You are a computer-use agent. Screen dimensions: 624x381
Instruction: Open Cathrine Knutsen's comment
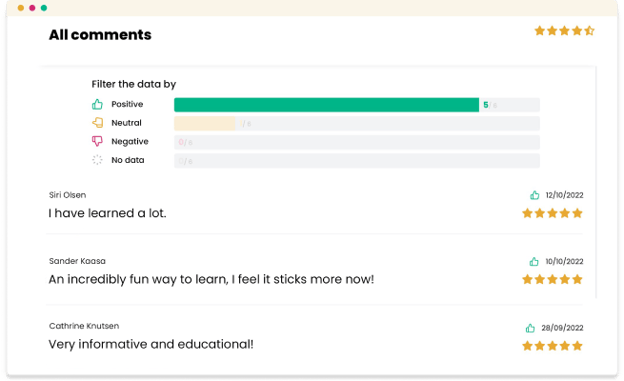coord(151,344)
